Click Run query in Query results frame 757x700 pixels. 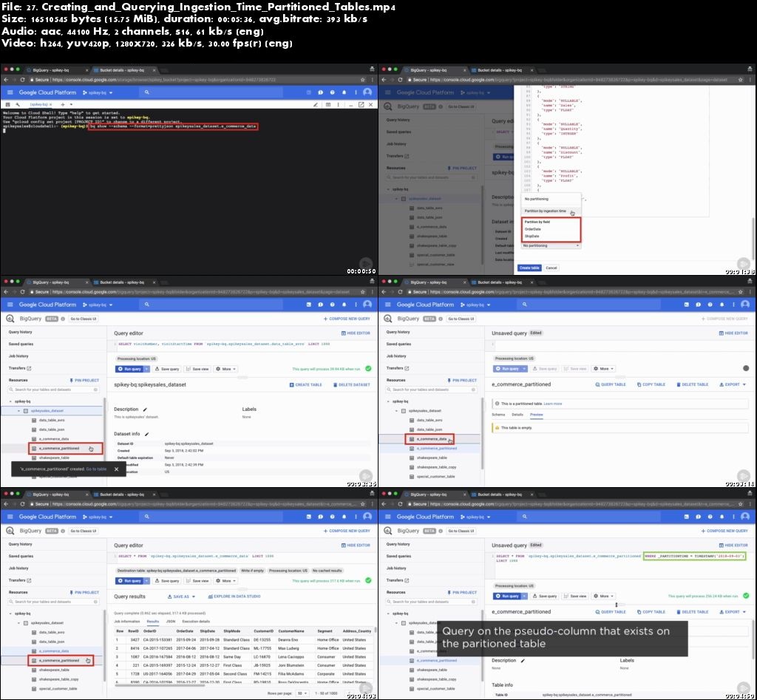129,581
